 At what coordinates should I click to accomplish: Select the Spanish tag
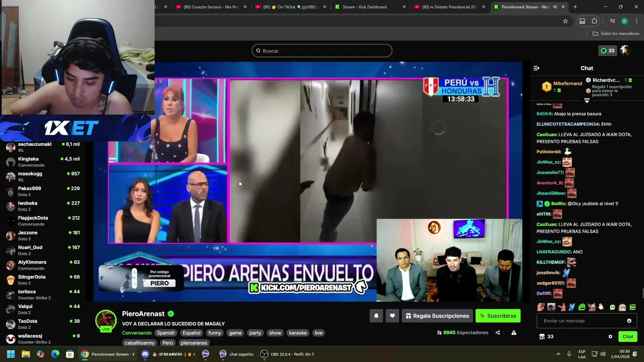coord(166,333)
